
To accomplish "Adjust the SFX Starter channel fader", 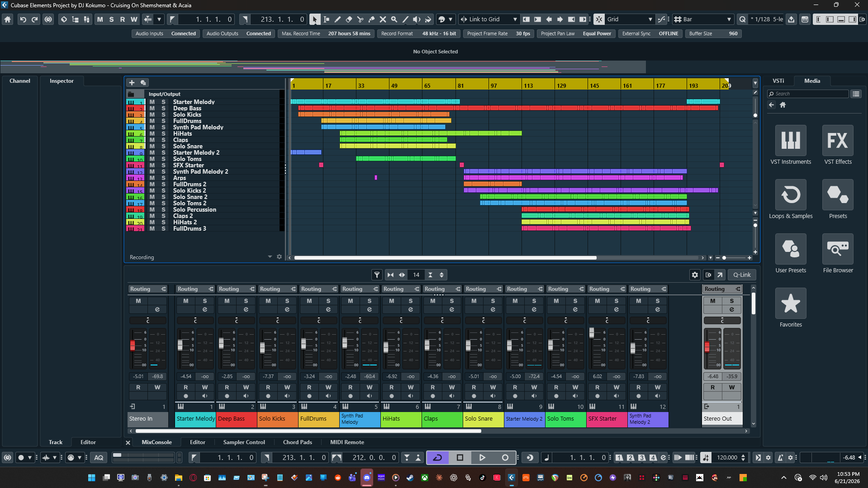I will [592, 333].
